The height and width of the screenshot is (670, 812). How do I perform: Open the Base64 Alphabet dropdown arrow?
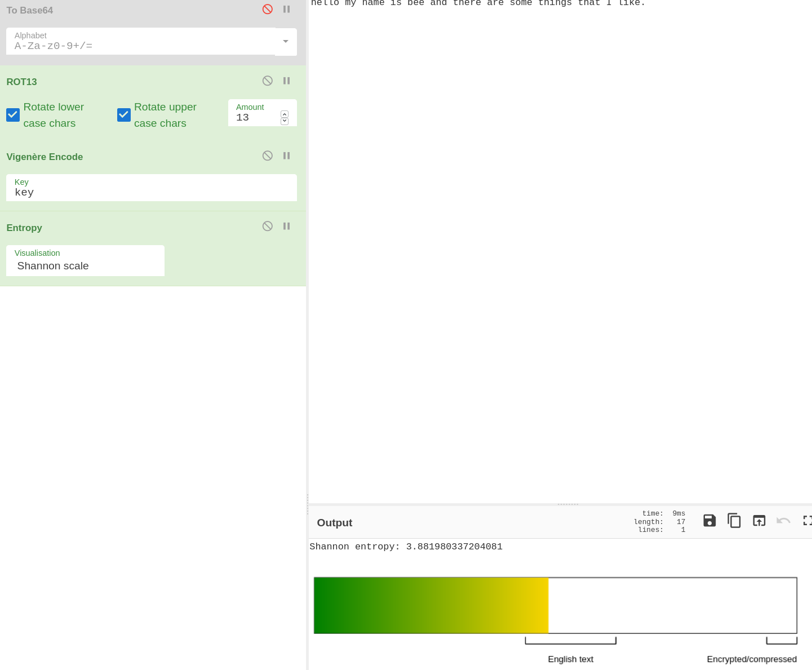[x=286, y=42]
